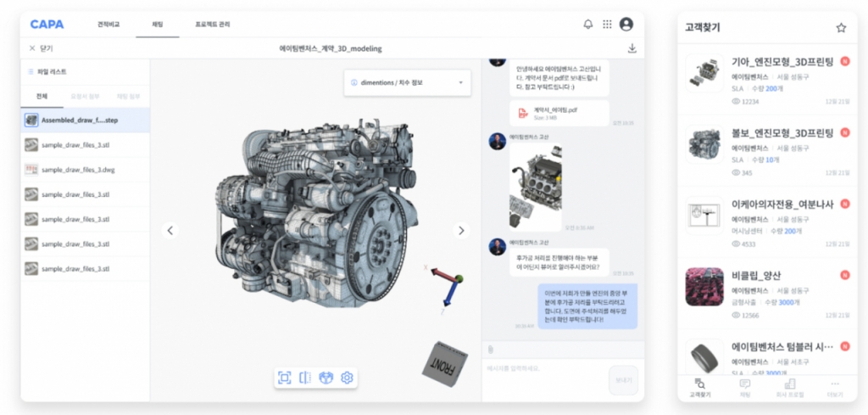Open the 에이팀벤처스 텀블러 tire thumbnail
Image resolution: width=868 pixels, height=415 pixels.
tap(704, 357)
